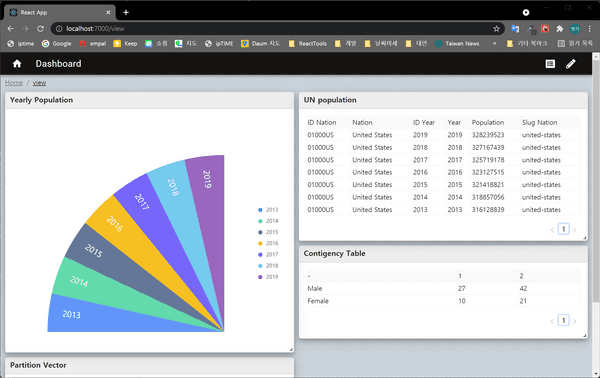The width and height of the screenshot is (600, 378).
Task: Reload the page with browser refresh icon
Action: (x=40, y=29)
